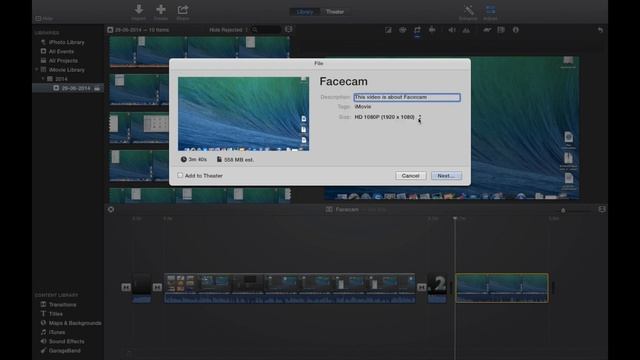Image resolution: width=640 pixels, height=360 pixels.
Task: Click the Next button in the dialog
Action: coord(447,176)
